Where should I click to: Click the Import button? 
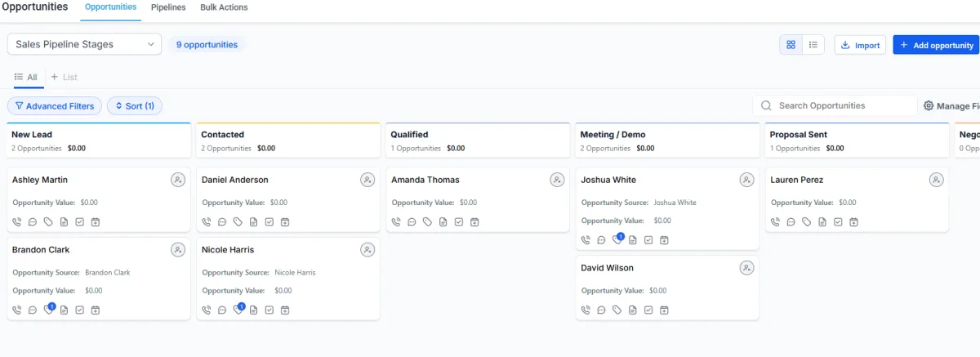point(860,45)
